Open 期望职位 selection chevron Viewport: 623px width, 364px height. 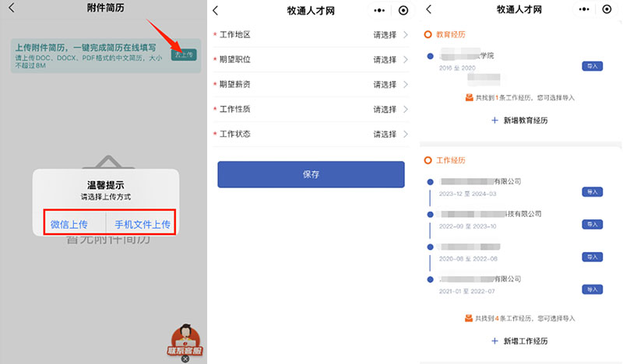tap(405, 60)
